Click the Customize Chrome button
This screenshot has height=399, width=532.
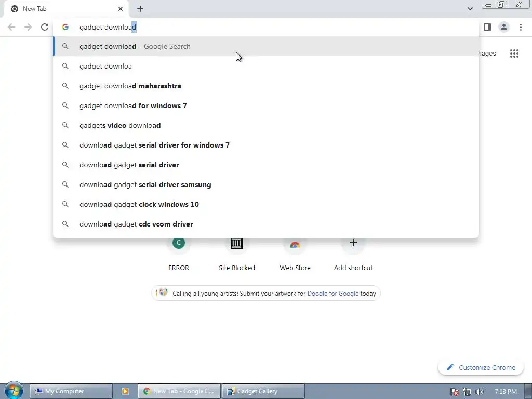point(481,367)
